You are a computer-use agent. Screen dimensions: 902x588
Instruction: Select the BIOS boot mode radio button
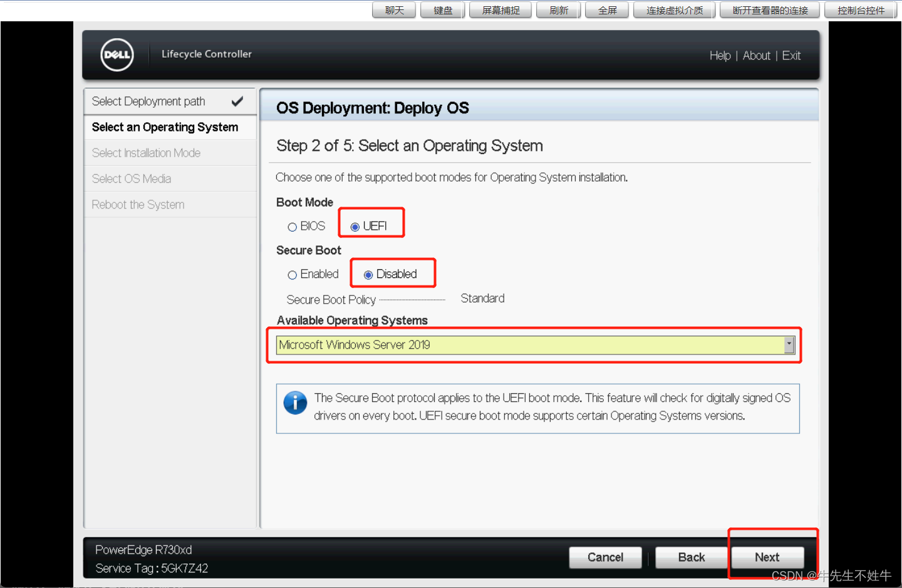pos(292,227)
